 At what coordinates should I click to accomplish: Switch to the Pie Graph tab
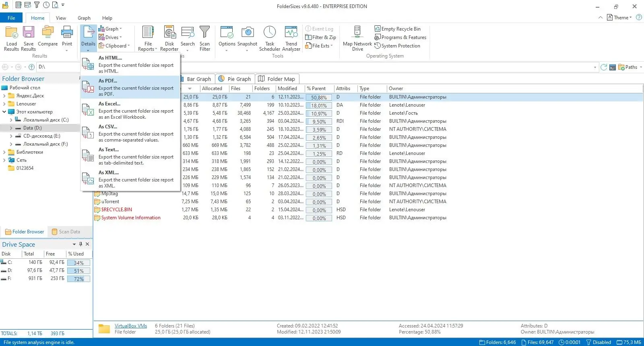(235, 79)
